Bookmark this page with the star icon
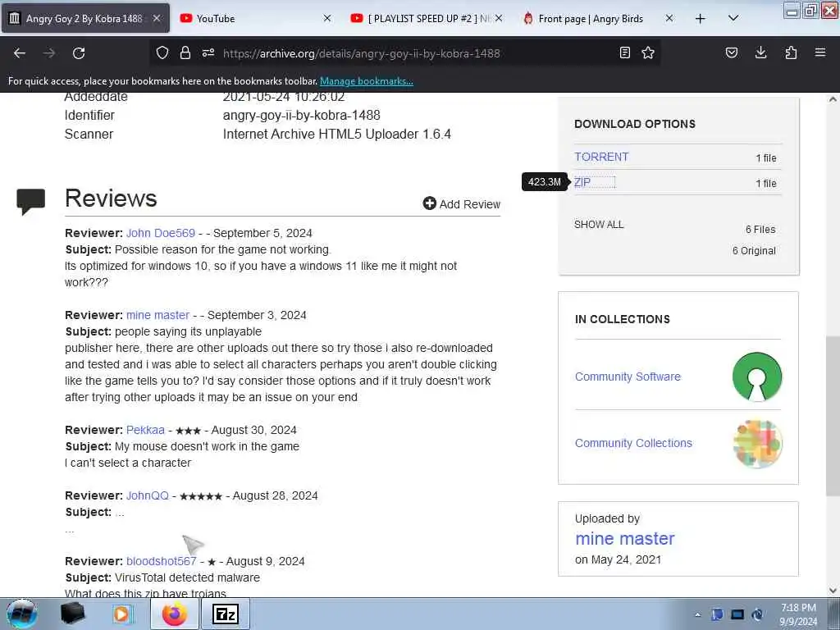840x630 pixels. point(648,52)
